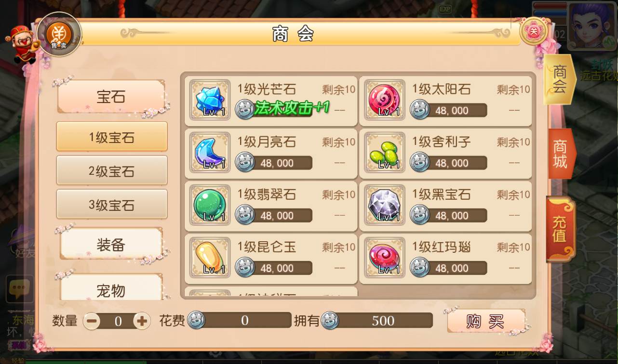This screenshot has width=618, height=364.
Task: Click the 售卖 sell icon at top left
Action: (59, 35)
